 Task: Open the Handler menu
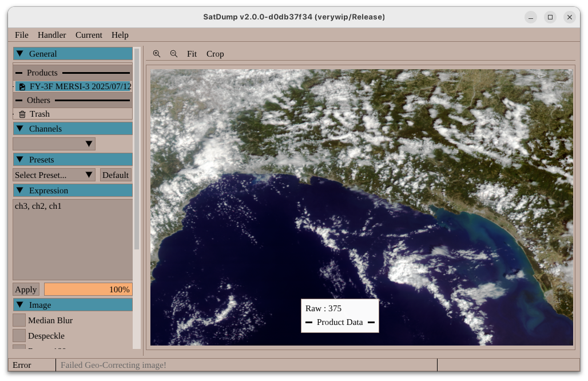tap(51, 35)
